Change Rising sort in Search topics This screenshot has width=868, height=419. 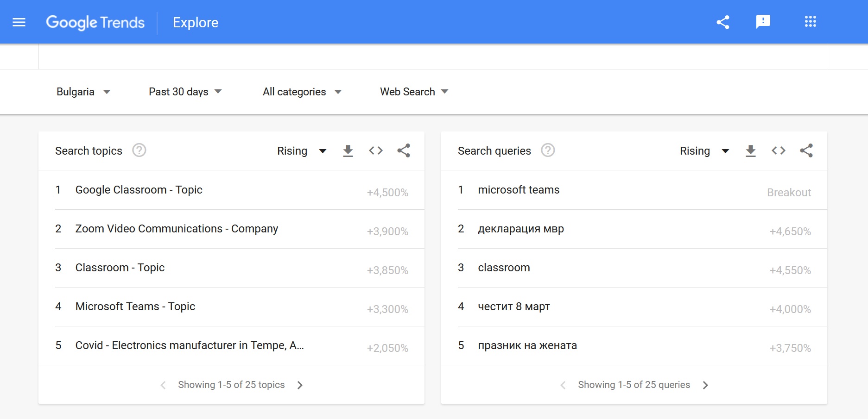point(302,151)
